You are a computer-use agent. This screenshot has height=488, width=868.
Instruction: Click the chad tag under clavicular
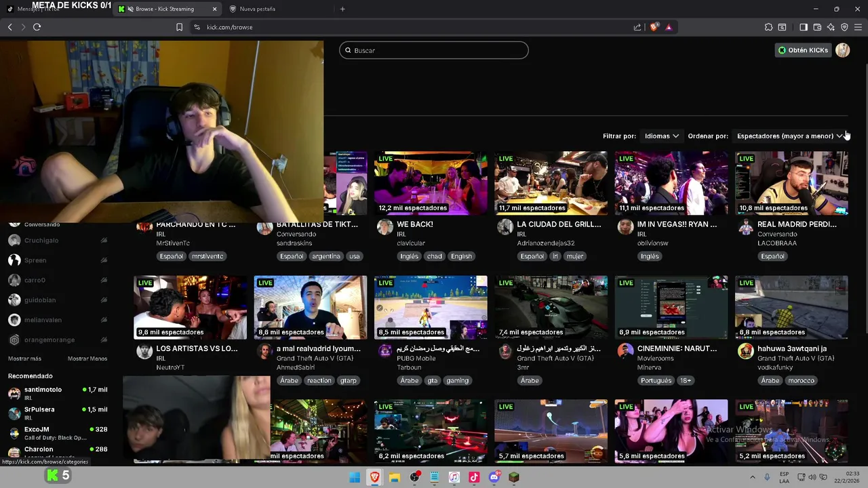pyautogui.click(x=435, y=256)
